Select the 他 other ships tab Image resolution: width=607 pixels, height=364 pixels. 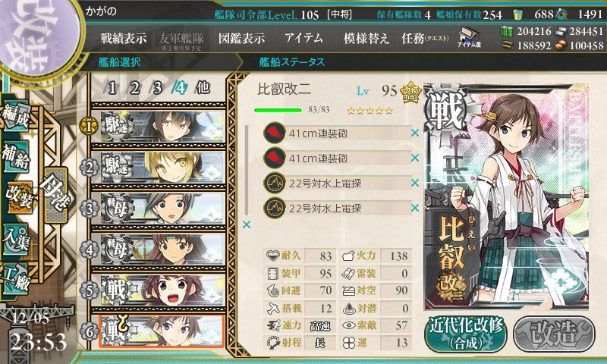203,88
